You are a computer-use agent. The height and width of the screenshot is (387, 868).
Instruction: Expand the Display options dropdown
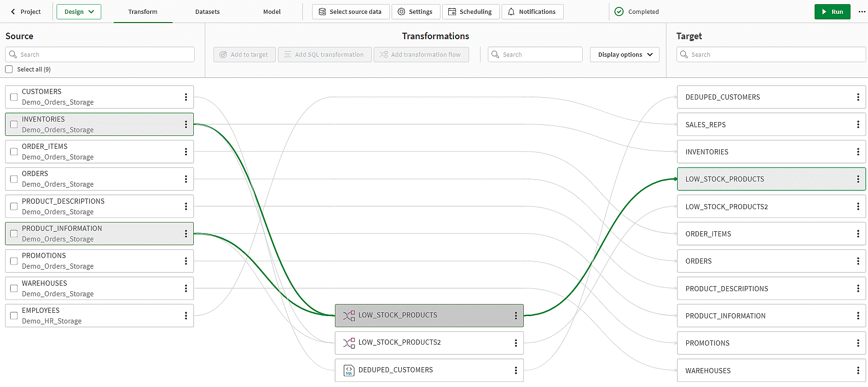[625, 54]
